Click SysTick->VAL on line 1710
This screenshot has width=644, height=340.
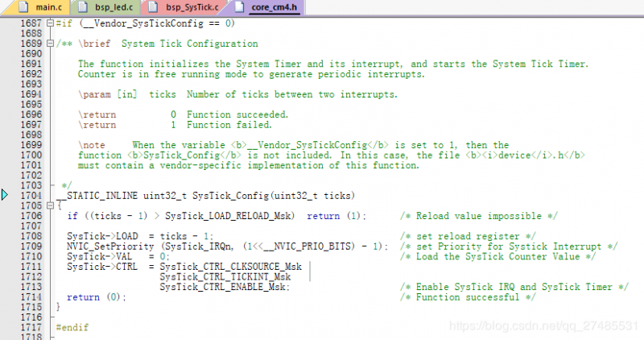pos(100,256)
